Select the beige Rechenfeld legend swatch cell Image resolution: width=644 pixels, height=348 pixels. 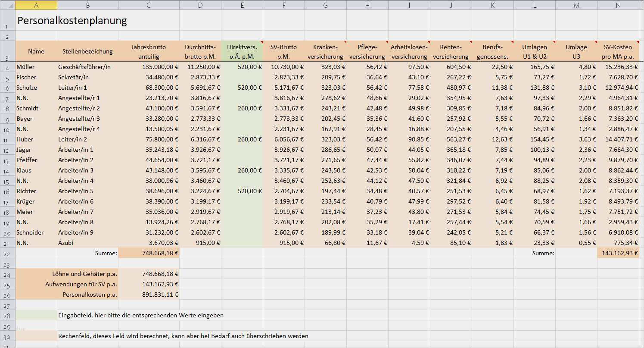(36, 336)
